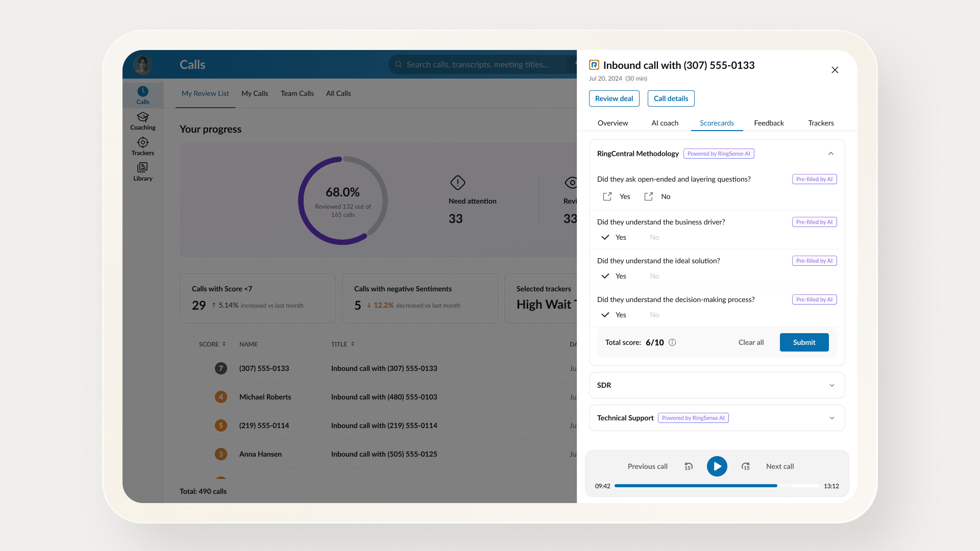Click the Submit scorecard button

click(804, 342)
